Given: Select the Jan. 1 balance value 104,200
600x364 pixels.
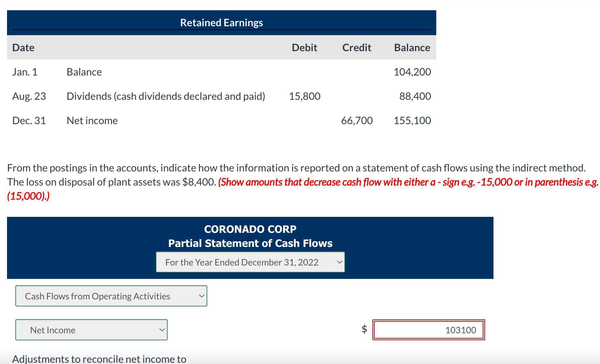Looking at the screenshot, I should pos(412,72).
